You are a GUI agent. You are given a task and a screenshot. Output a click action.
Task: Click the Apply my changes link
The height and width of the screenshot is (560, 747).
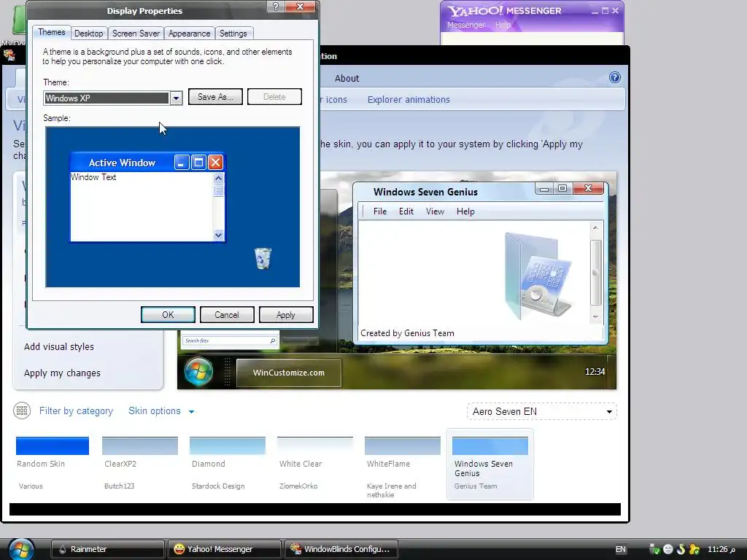(62, 373)
